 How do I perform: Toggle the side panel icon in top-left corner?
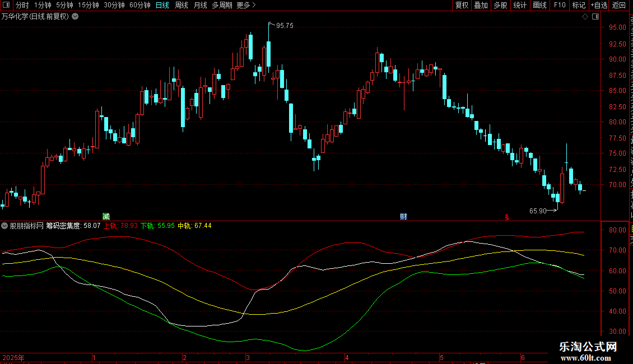pyautogui.click(x=6, y=5)
